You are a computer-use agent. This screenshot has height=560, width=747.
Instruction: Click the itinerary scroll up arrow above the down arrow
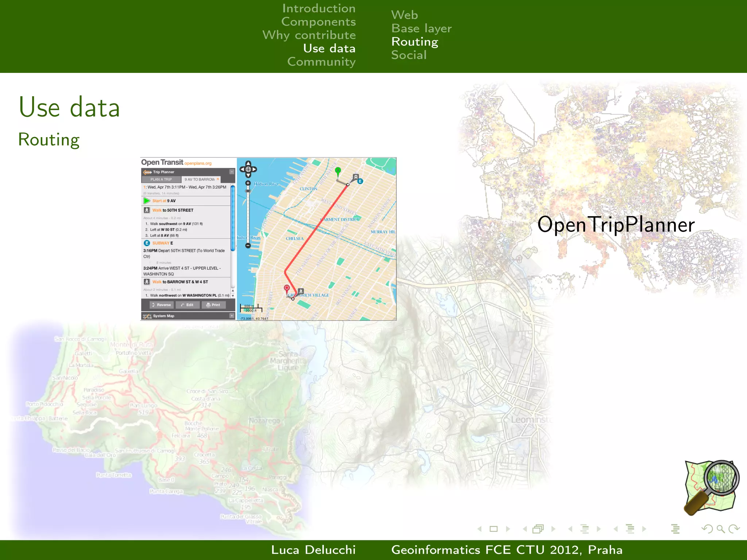tap(233, 291)
